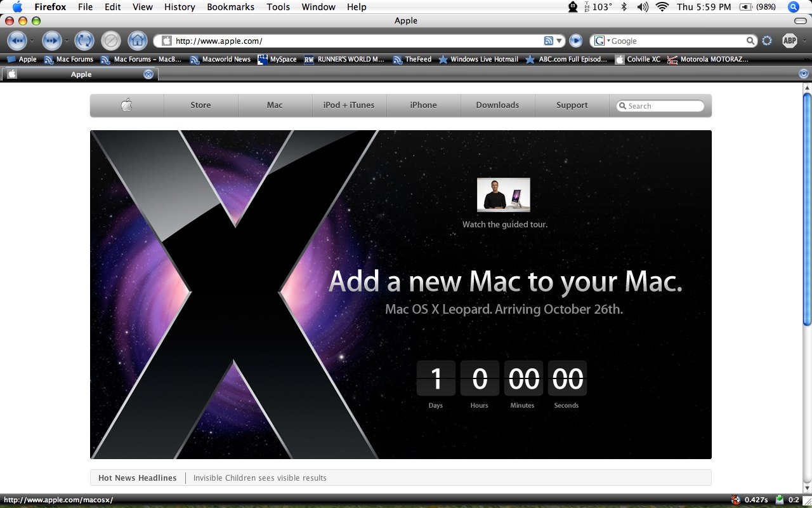Open the Windows Live Hotmail bookmark
812x508 pixels.
click(478, 59)
